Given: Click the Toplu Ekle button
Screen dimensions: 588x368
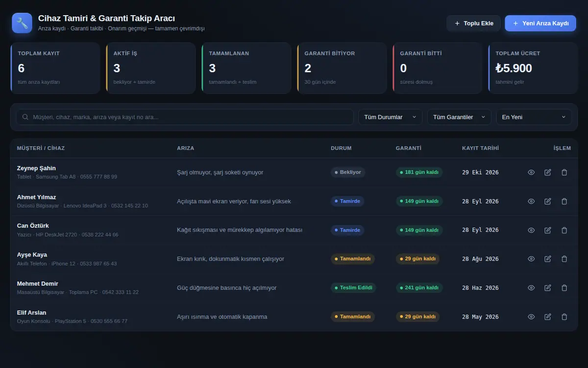Looking at the screenshot, I should click(473, 23).
